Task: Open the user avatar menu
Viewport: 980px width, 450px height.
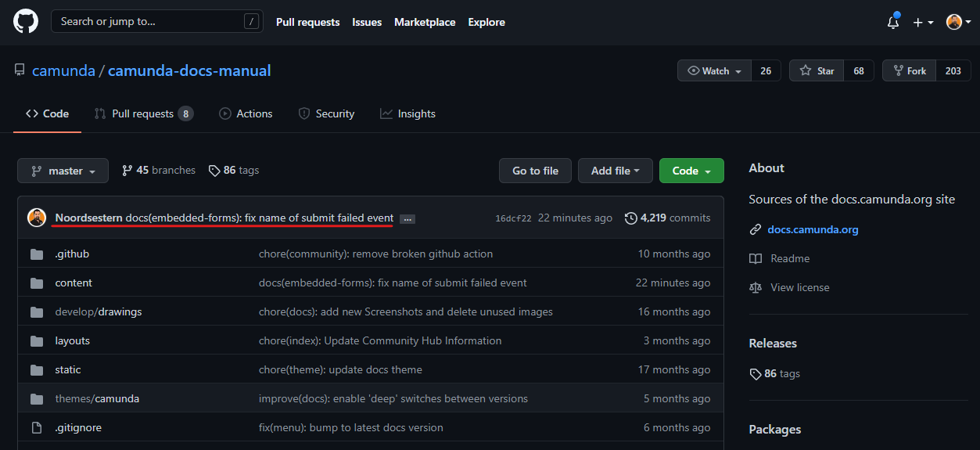Action: point(958,22)
